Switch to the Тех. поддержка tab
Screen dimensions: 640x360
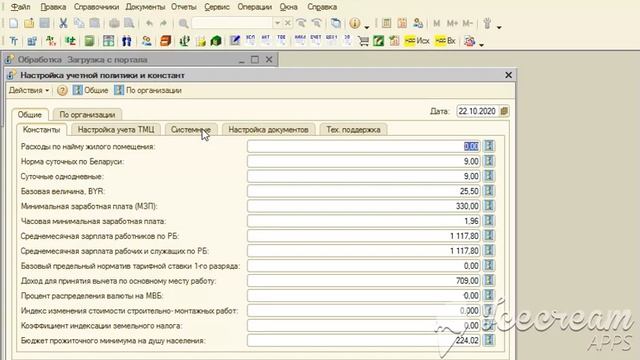coord(353,130)
